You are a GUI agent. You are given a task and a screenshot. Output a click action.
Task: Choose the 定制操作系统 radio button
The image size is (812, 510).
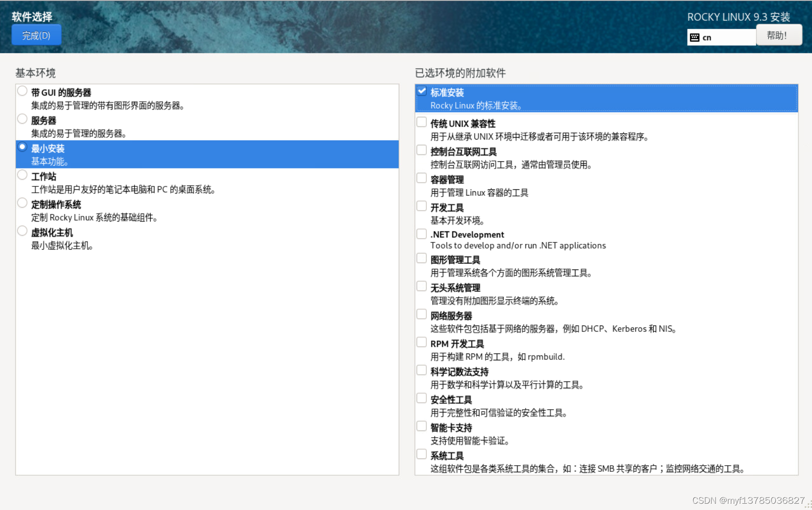tap(22, 203)
